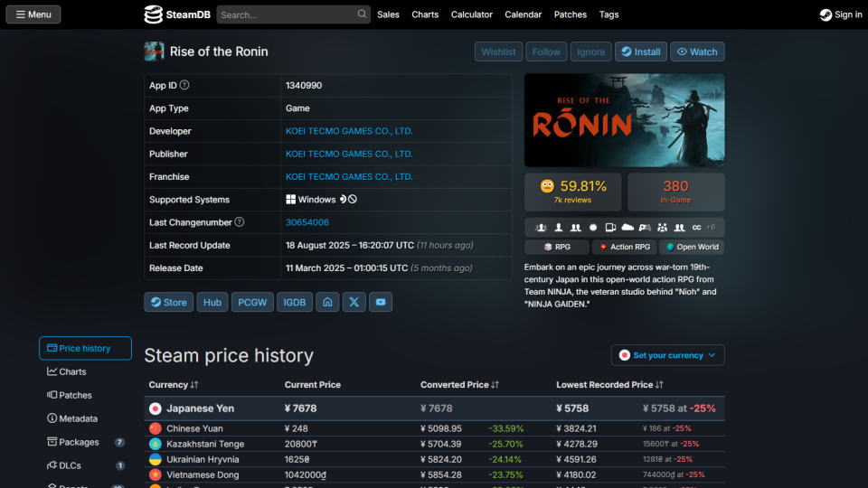Open the IGDB button
868x488 pixels.
(x=295, y=302)
